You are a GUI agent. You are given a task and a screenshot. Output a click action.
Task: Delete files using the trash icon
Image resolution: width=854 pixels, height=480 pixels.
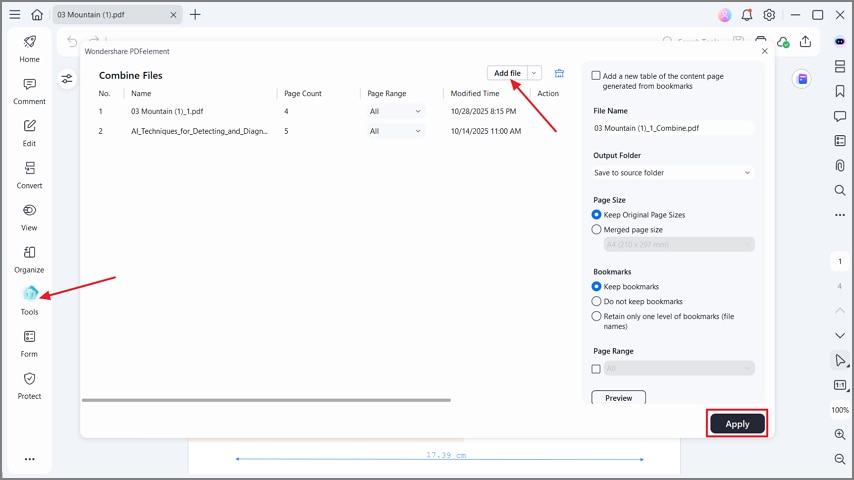click(x=559, y=73)
